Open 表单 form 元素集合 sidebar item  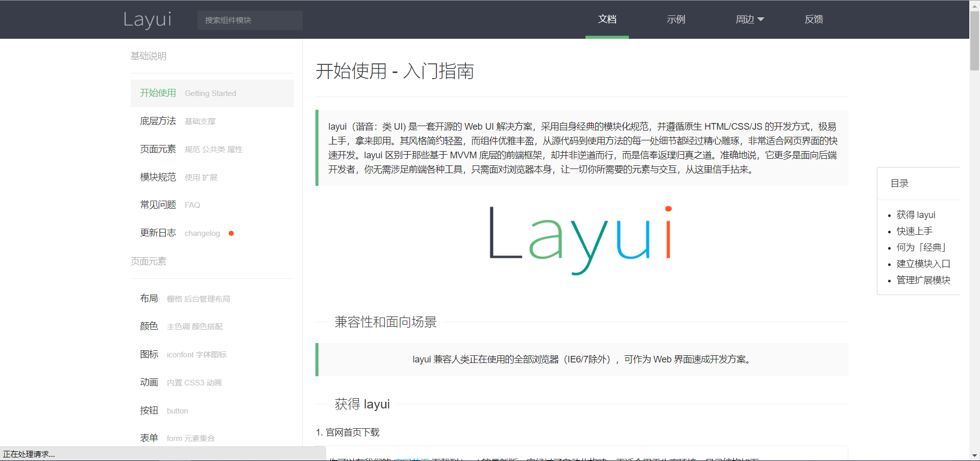[x=212, y=438]
